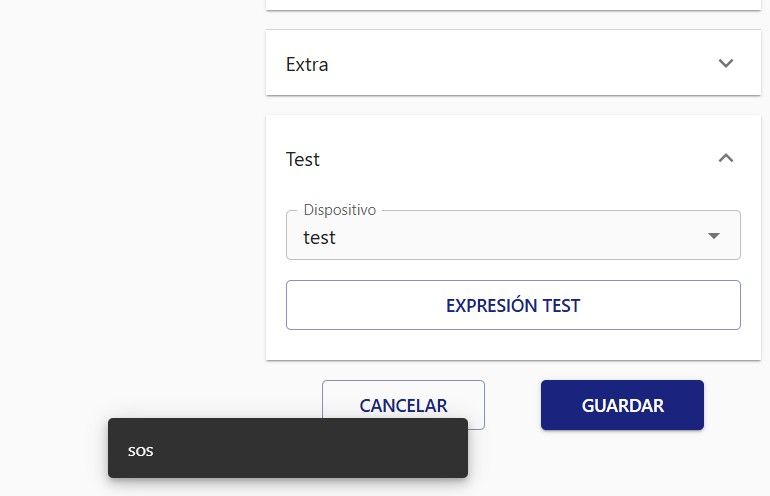The height and width of the screenshot is (496, 770).
Task: Collapse the Test section chevron
Action: click(x=726, y=158)
